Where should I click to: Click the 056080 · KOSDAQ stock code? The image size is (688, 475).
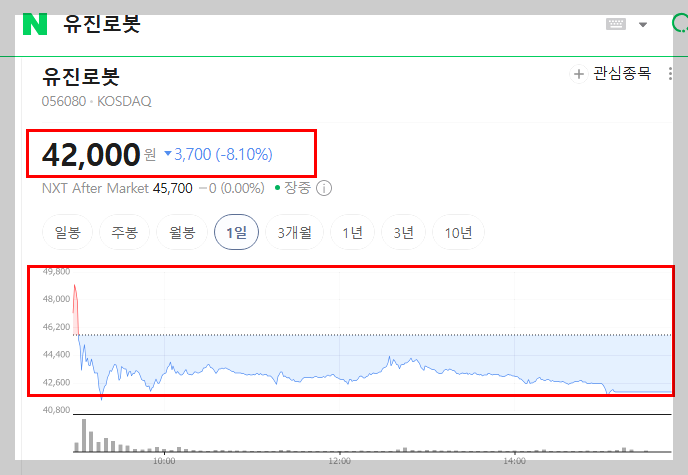click(x=97, y=101)
